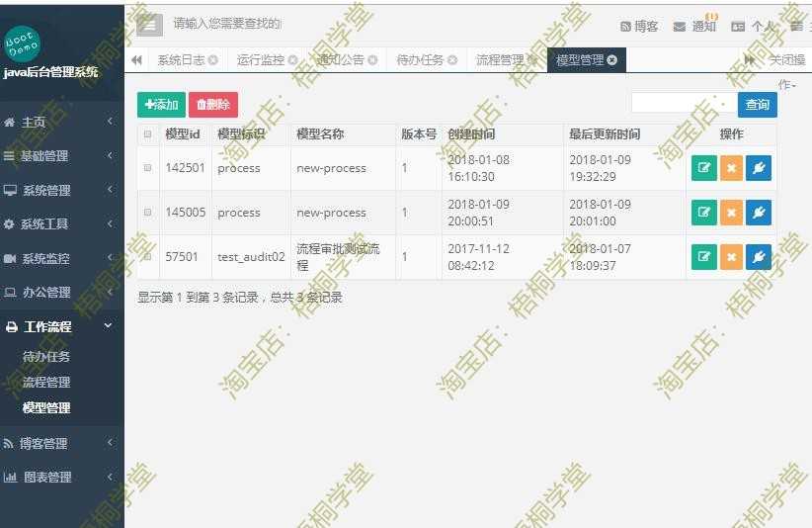The height and width of the screenshot is (528, 812).
Task: Collapse 工作流程 sidebar menu
Action: point(61,326)
